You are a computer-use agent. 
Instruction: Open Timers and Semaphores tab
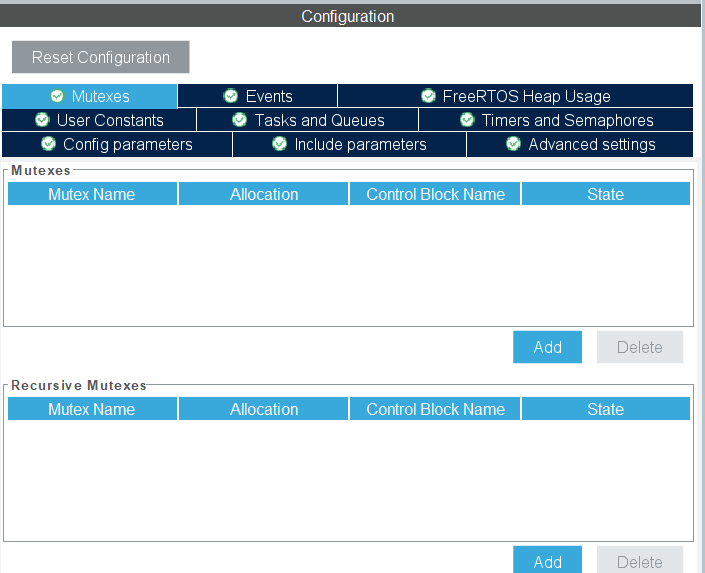point(556,120)
